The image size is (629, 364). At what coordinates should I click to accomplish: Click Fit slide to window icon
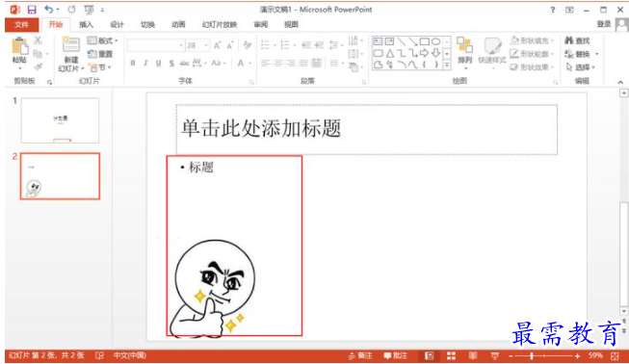coord(615,355)
